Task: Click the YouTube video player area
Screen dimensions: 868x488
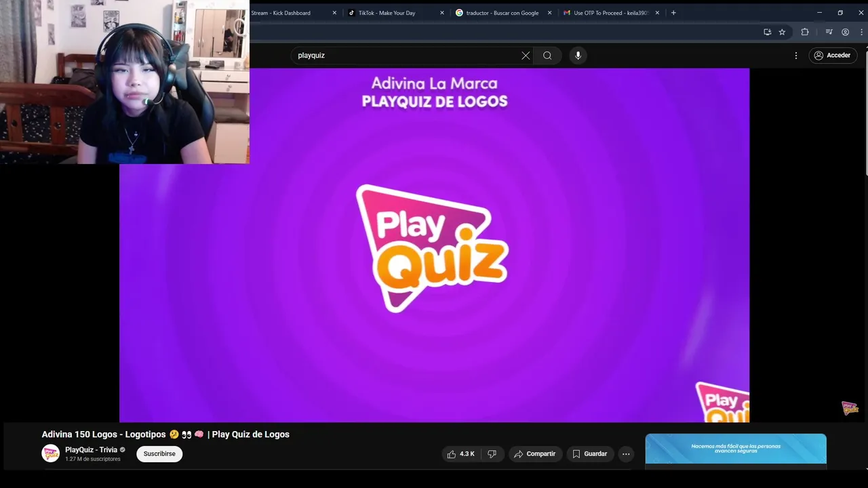Action: click(x=434, y=245)
